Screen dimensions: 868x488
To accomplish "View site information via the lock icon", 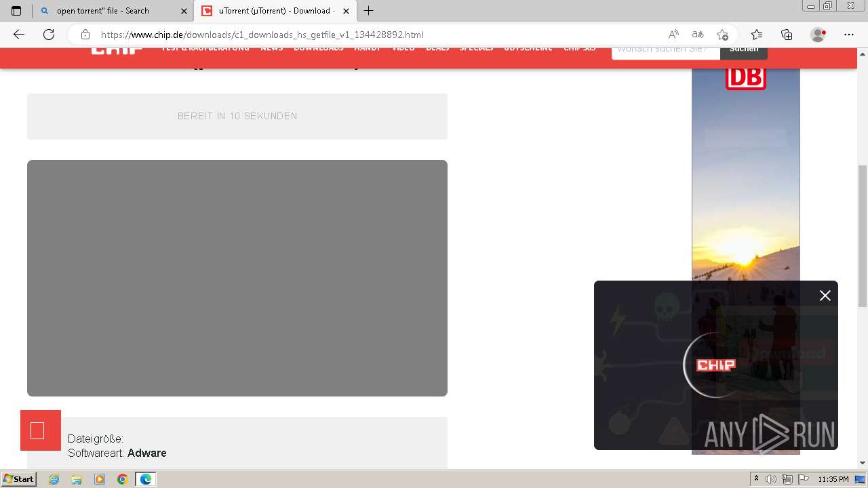I will [x=85, y=35].
